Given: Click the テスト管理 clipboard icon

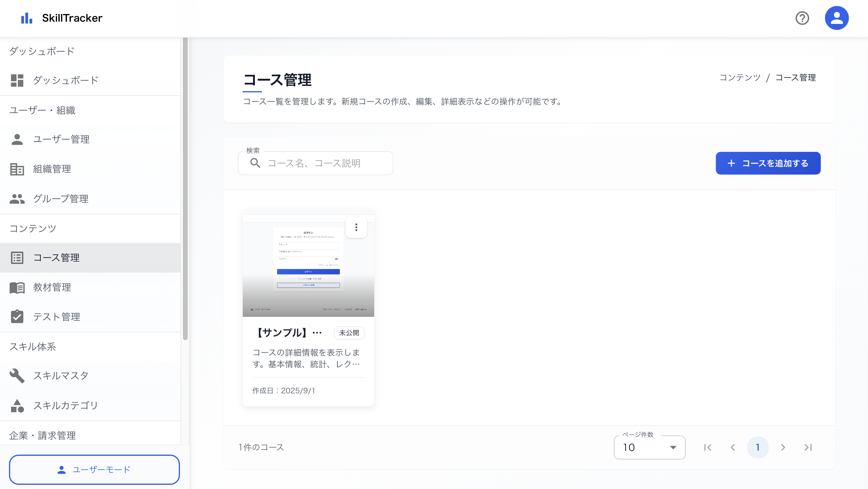Looking at the screenshot, I should pyautogui.click(x=17, y=317).
